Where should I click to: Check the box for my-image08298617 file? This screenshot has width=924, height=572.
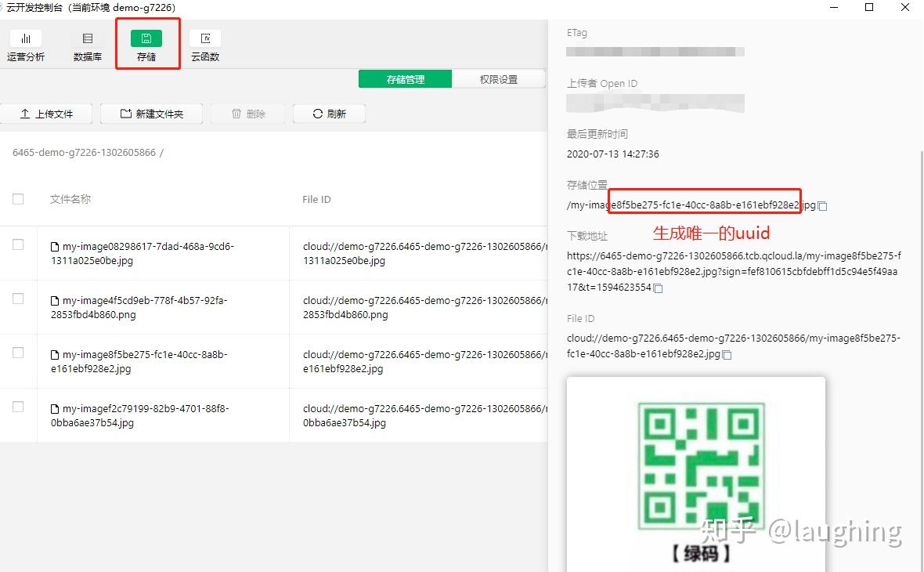[18, 244]
